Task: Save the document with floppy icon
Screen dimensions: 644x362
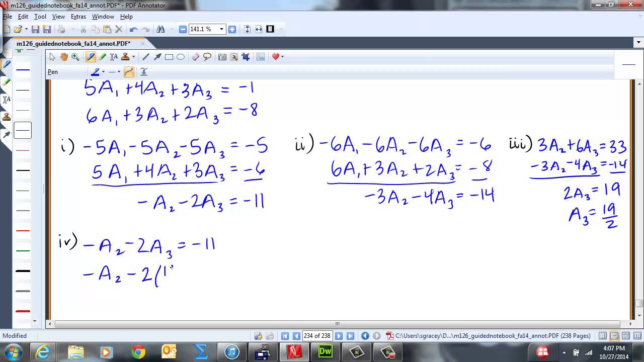Action: 35,30
